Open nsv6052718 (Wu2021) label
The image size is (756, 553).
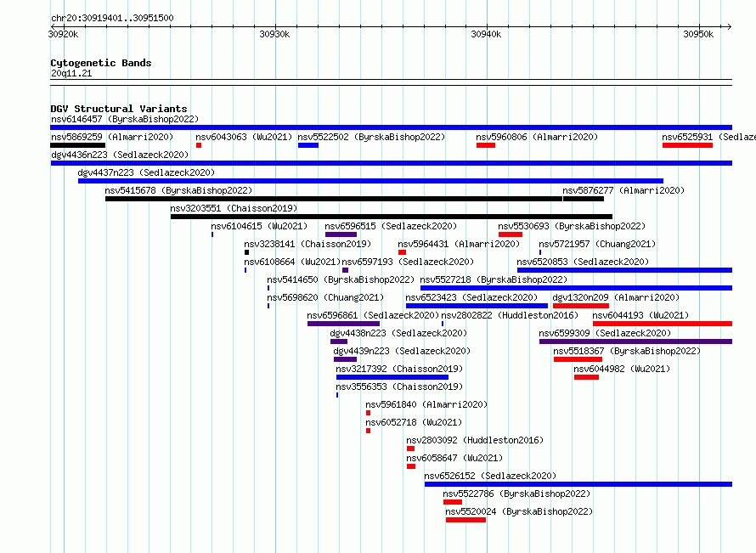coord(414,422)
